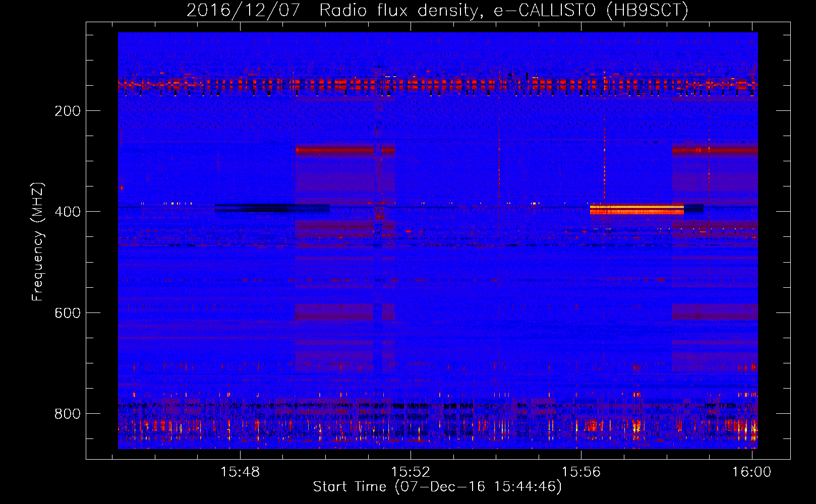Click the bright yellow-red burst near 400 MHz
Viewport: 816px width, 504px height.
tap(637, 209)
